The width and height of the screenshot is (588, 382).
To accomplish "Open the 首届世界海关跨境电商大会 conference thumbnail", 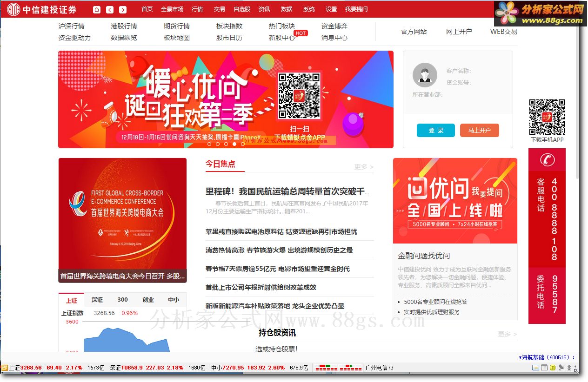I will click(x=122, y=220).
